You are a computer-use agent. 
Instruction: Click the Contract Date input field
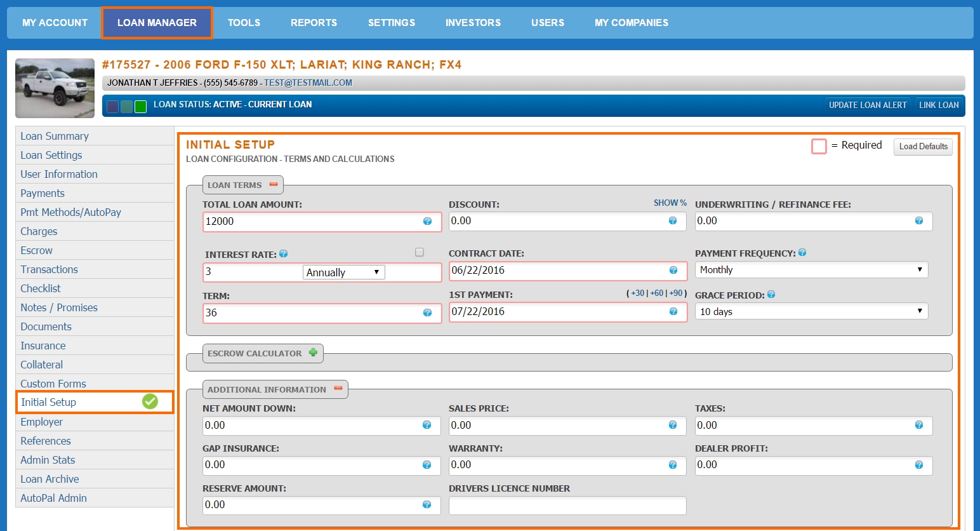pos(568,271)
